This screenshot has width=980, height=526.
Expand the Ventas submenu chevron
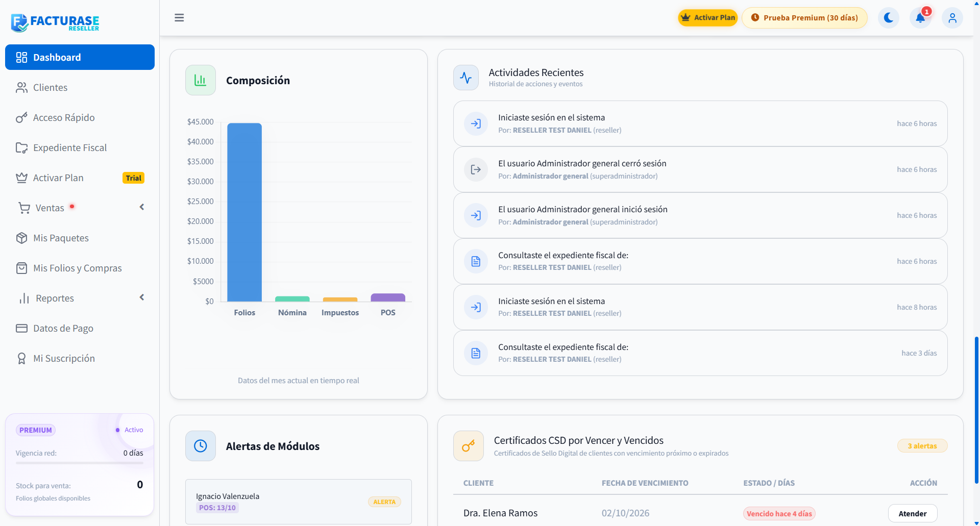tap(142, 207)
